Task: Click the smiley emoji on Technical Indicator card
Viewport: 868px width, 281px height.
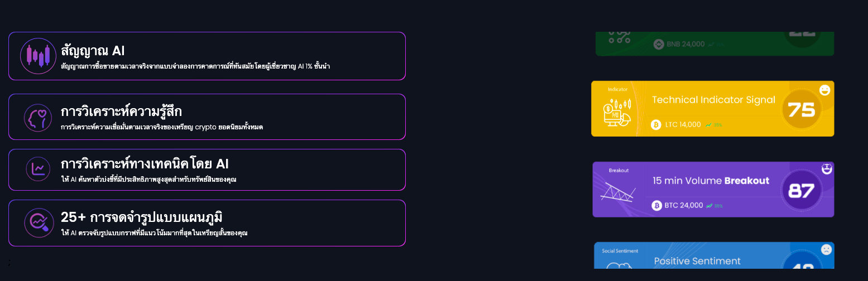Action: [824, 90]
